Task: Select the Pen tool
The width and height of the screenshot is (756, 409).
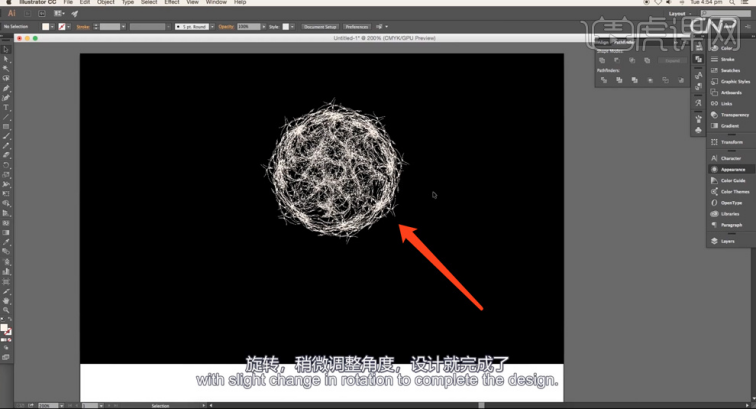Action: 6,88
